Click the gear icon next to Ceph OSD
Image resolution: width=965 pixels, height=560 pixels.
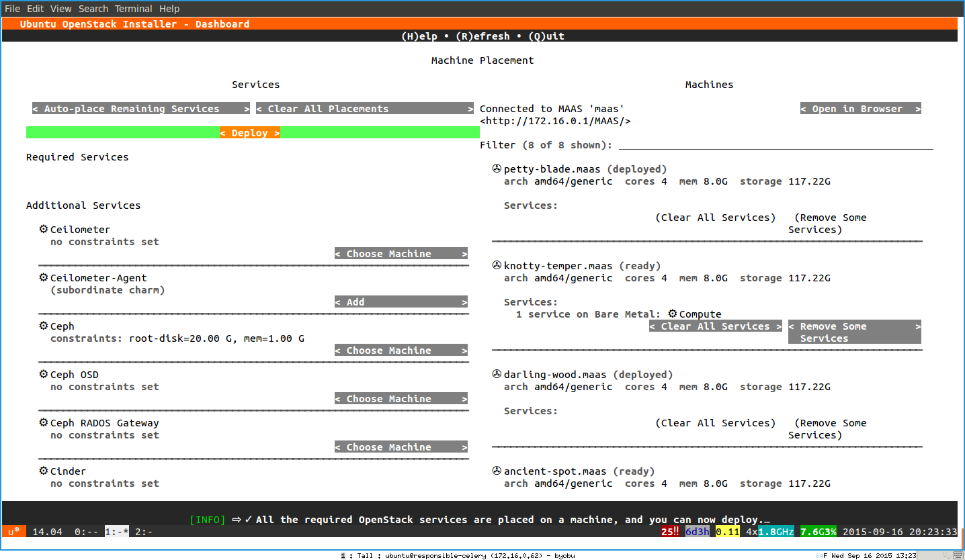point(44,375)
